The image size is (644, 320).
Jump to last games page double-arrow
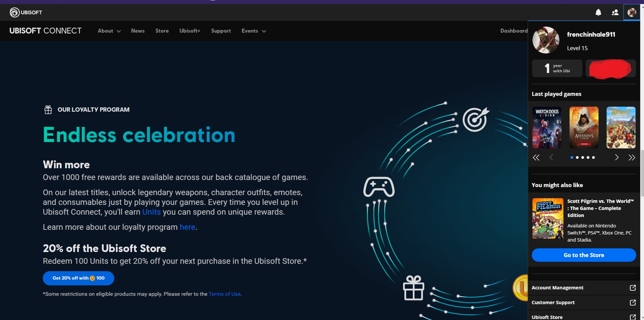click(632, 157)
